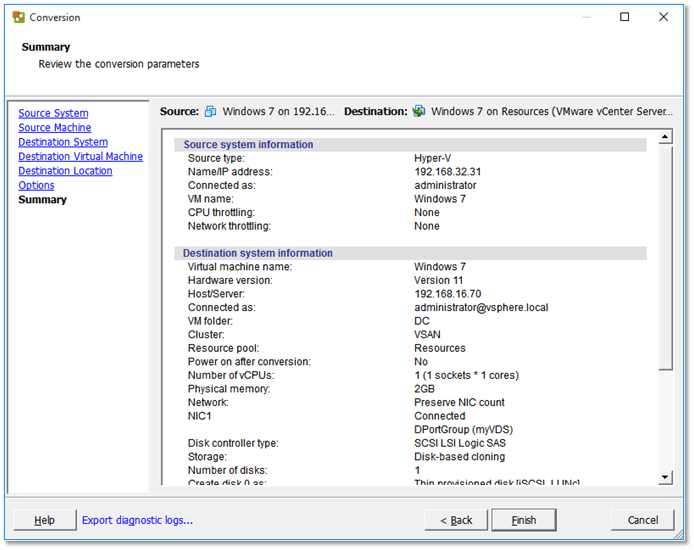Click Disk-based cloning storage value
This screenshot has height=550, width=694.
coord(459,457)
